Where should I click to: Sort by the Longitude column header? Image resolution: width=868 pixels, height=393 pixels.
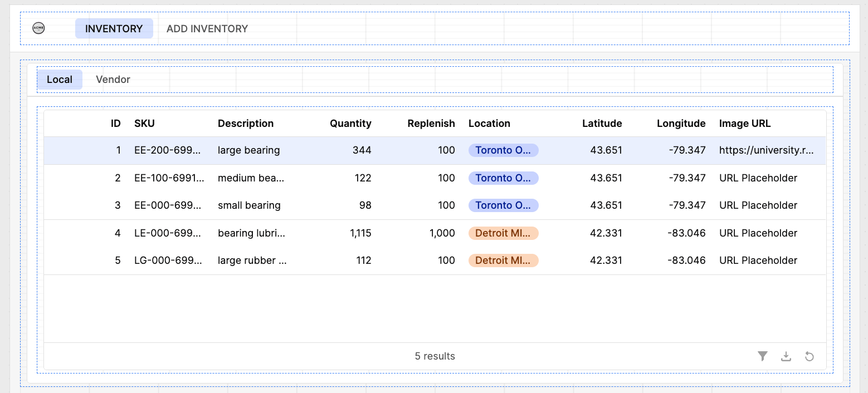pyautogui.click(x=681, y=124)
